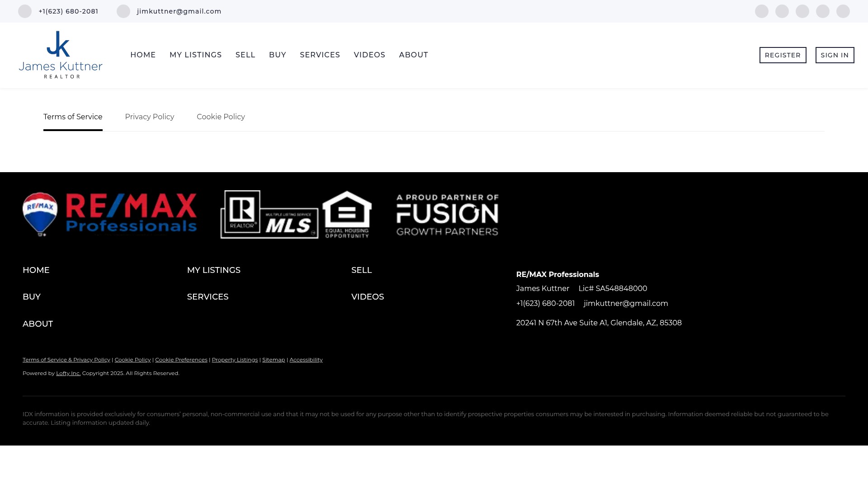Click the Lic# SA548848000 text
Screen dimensions: 868x488
(x=613, y=289)
